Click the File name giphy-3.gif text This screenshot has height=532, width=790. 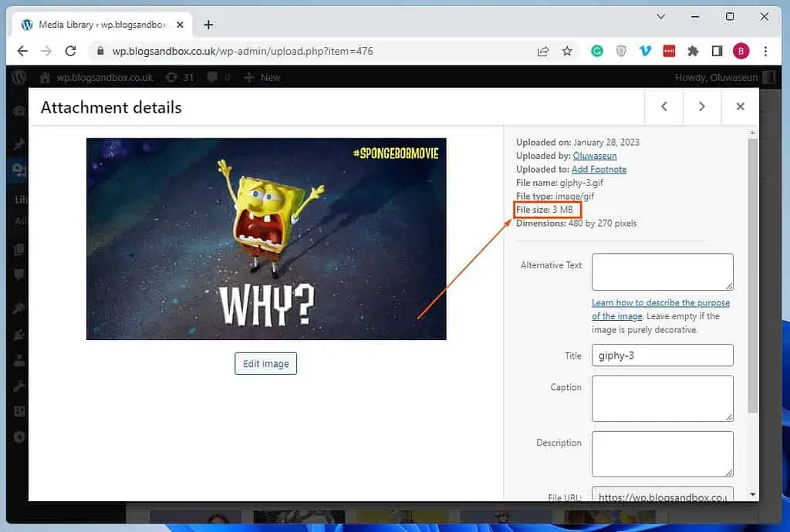pyautogui.click(x=559, y=183)
